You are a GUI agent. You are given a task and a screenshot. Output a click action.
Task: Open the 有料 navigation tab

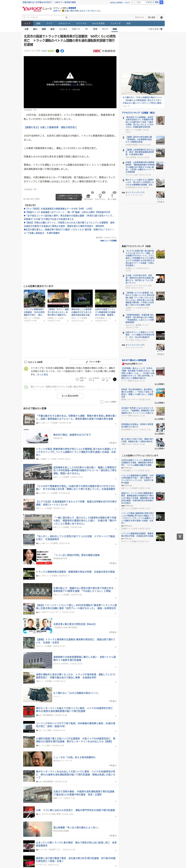129,24
